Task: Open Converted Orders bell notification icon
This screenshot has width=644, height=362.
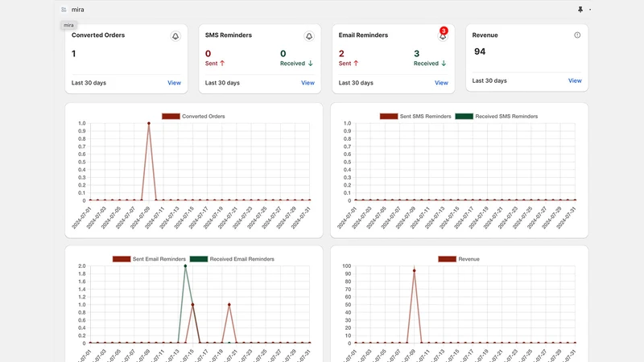Action: tap(175, 36)
